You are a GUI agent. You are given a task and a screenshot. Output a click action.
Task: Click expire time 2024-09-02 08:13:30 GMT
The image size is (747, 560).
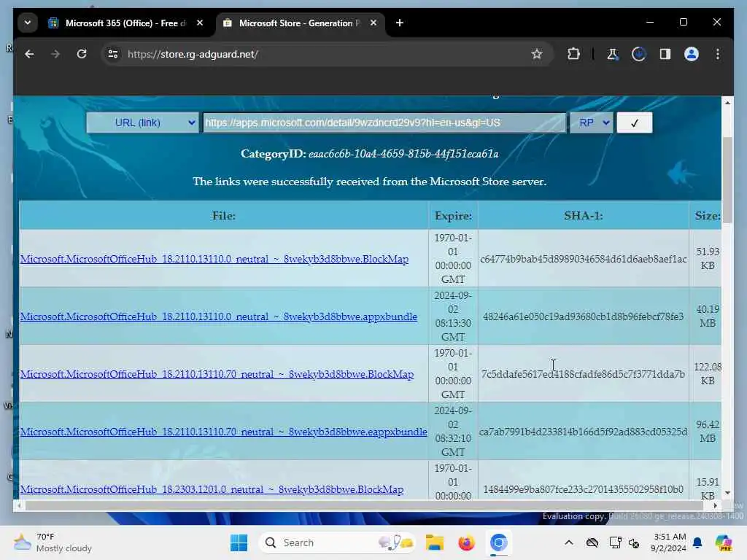453,316
